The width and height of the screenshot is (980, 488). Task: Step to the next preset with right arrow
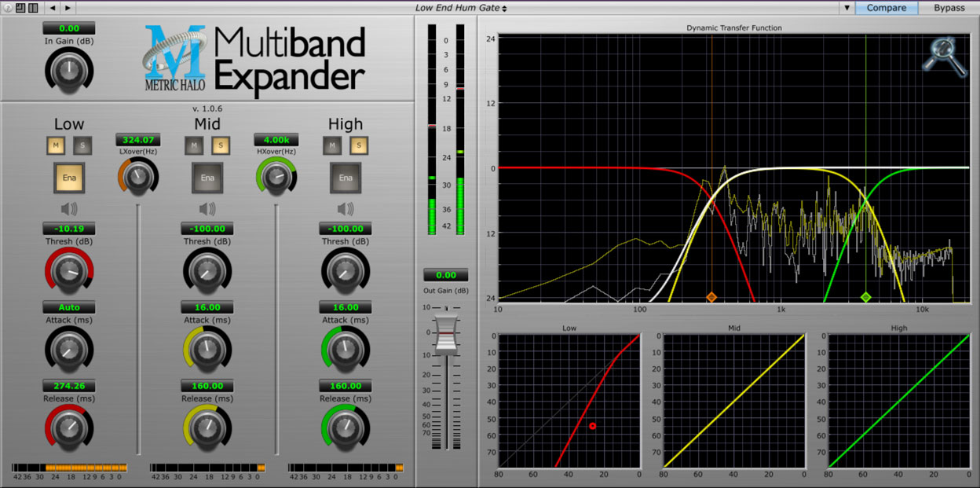(x=68, y=8)
